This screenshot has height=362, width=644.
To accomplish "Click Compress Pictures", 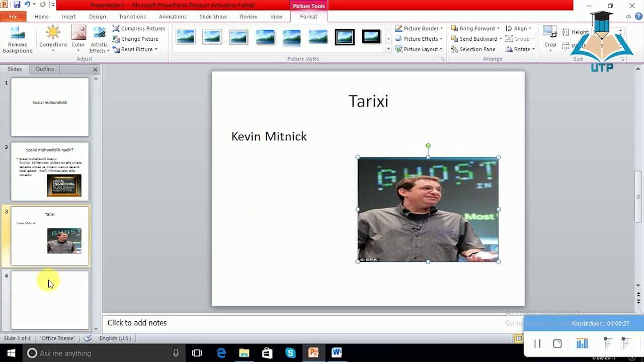I will [139, 29].
